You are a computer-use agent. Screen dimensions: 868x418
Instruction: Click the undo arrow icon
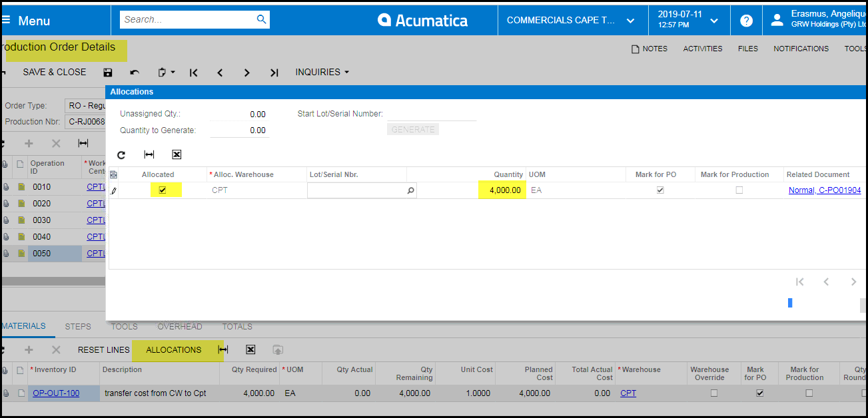pos(135,73)
